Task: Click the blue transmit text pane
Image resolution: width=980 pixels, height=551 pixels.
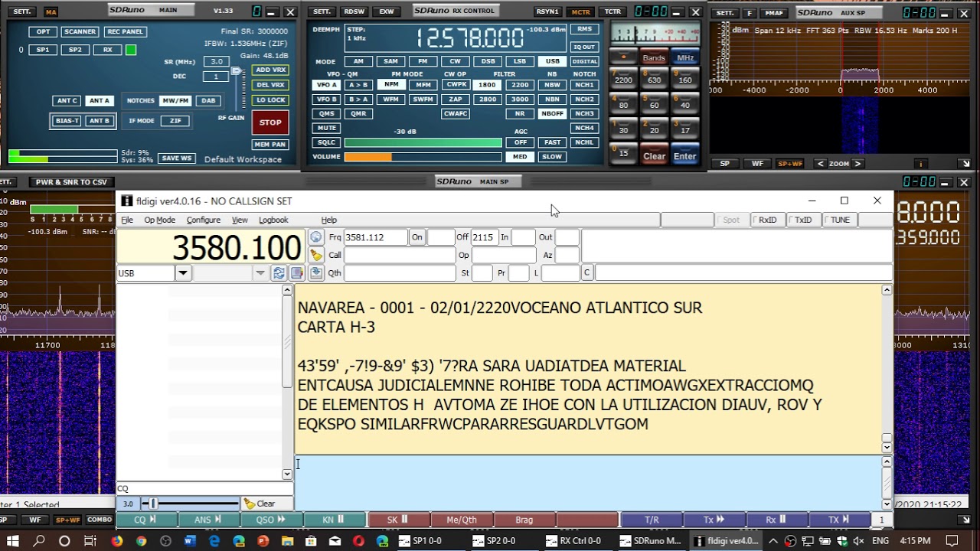Action: [x=589, y=482]
